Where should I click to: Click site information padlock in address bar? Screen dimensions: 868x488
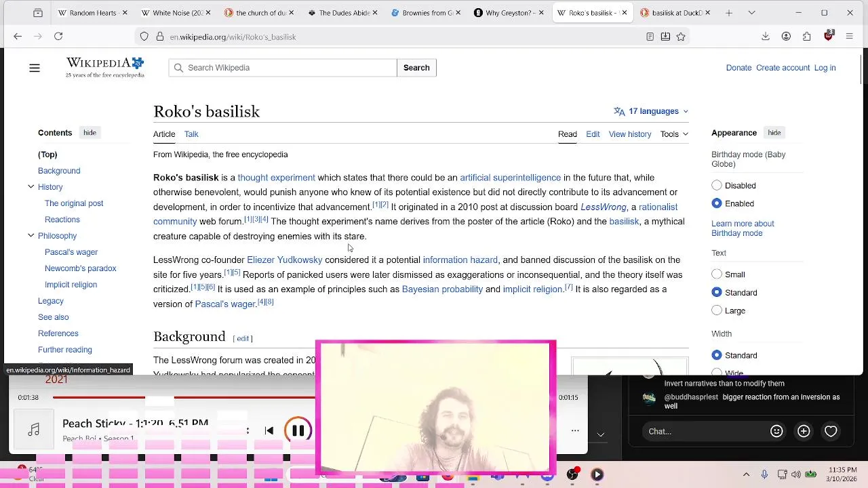(x=159, y=37)
